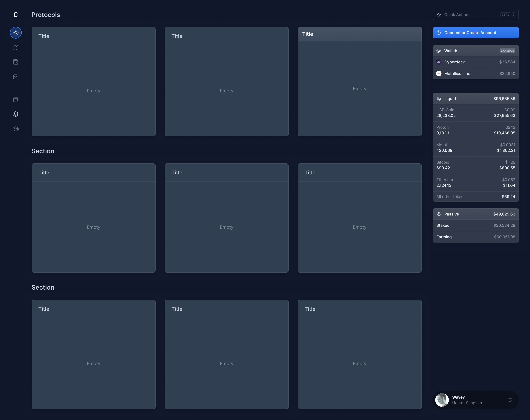
Task: Click the Passive panel header
Action: [476, 214]
